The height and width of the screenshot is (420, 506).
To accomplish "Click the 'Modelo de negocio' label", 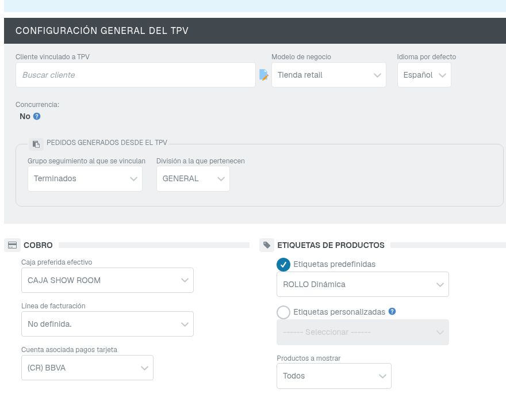I will click(301, 57).
